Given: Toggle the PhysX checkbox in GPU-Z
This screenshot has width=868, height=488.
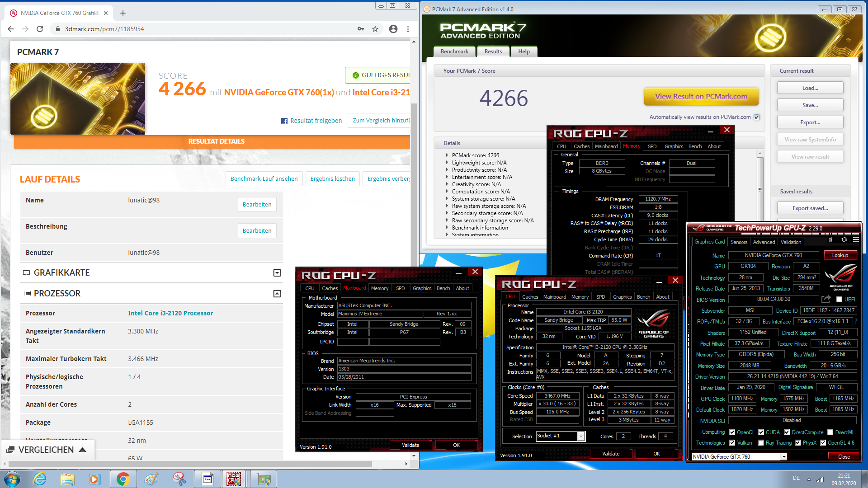Looking at the screenshot, I should 798,443.
